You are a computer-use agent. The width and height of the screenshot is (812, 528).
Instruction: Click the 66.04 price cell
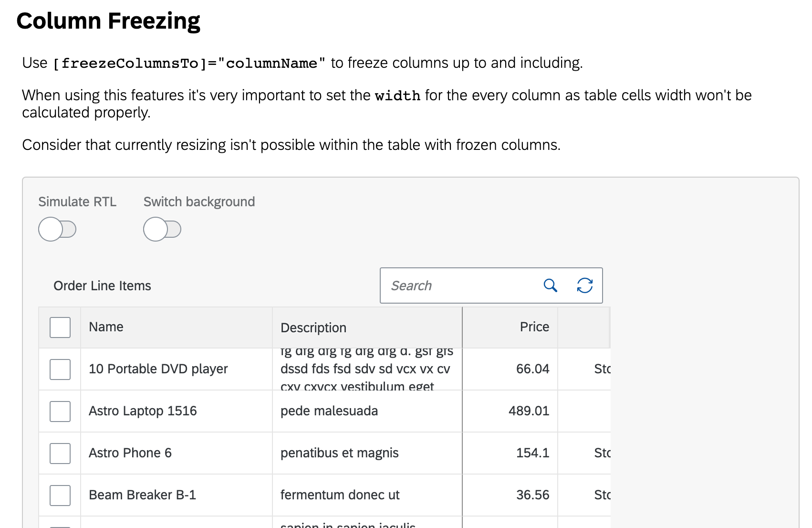(x=510, y=369)
